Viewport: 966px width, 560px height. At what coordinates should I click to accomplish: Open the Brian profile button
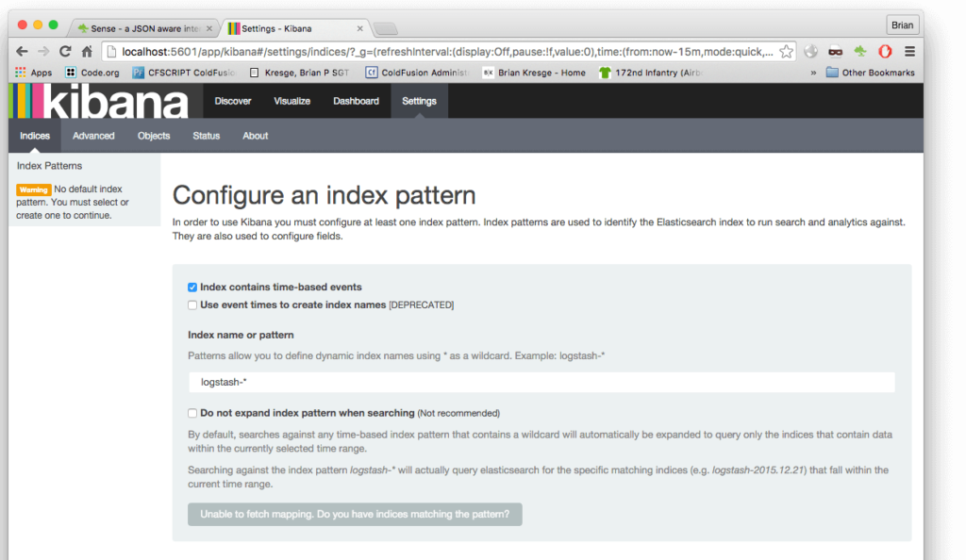tap(902, 25)
